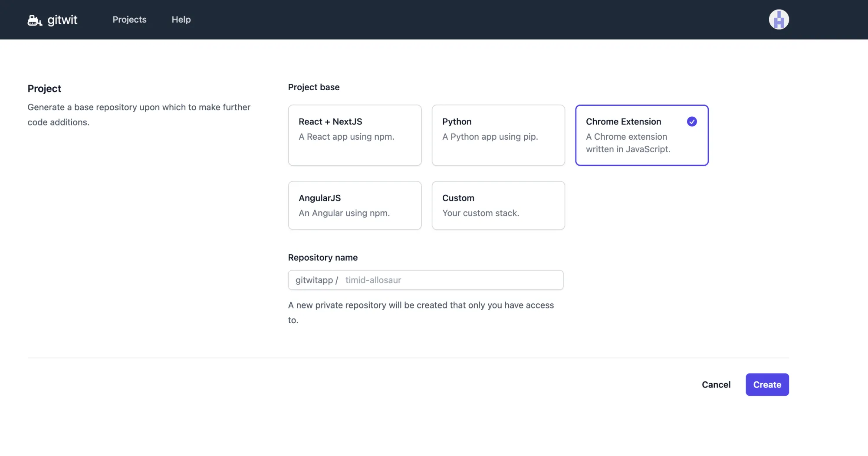The height and width of the screenshot is (456, 868).
Task: Open the Projects page
Action: (x=129, y=20)
